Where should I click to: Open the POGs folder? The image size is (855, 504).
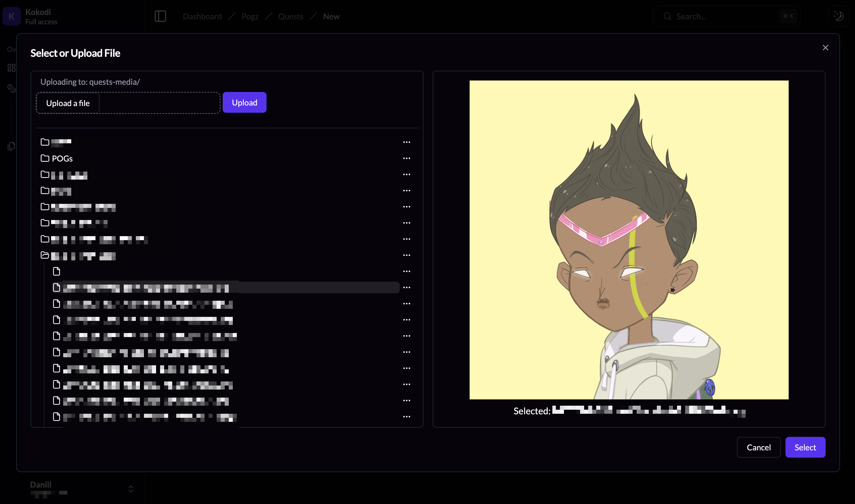62,159
